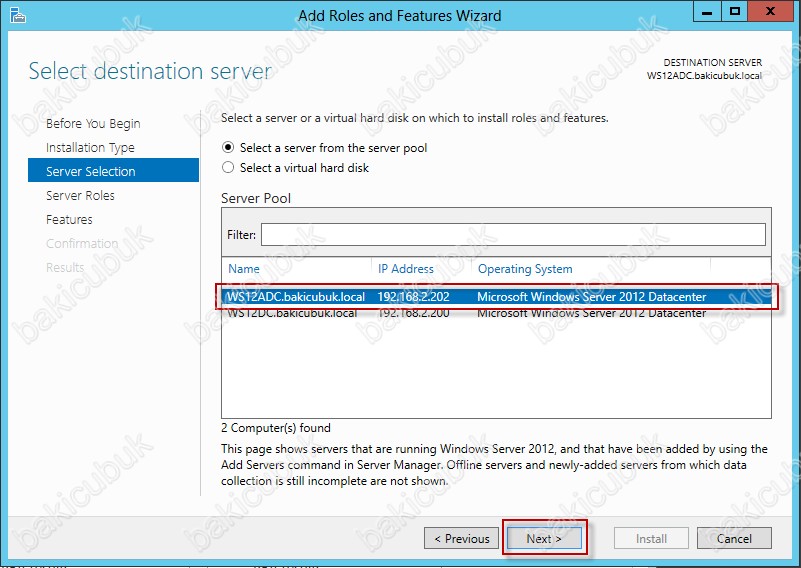This screenshot has height=568, width=801.
Task: Click the disabled 'Install' button
Action: tap(651, 538)
